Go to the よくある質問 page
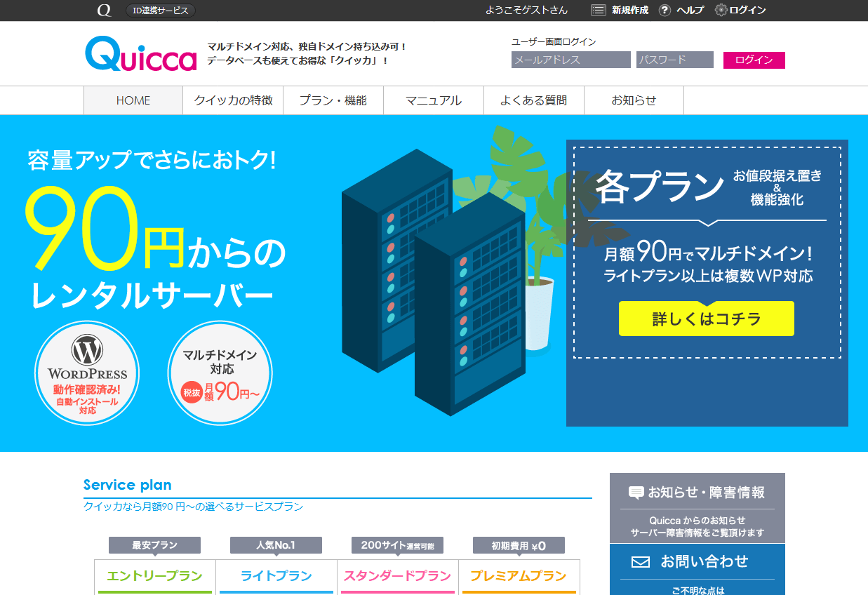This screenshot has width=868, height=595. tap(534, 100)
